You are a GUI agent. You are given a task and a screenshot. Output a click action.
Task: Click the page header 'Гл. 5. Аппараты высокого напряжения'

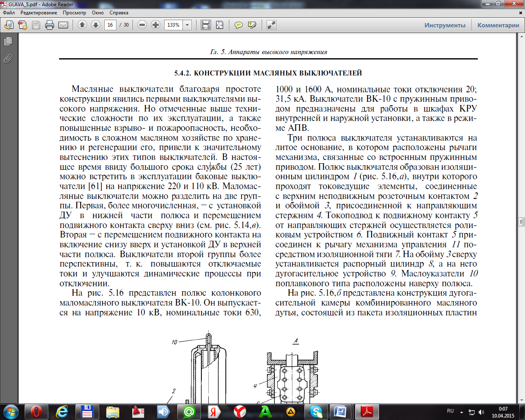tap(269, 52)
